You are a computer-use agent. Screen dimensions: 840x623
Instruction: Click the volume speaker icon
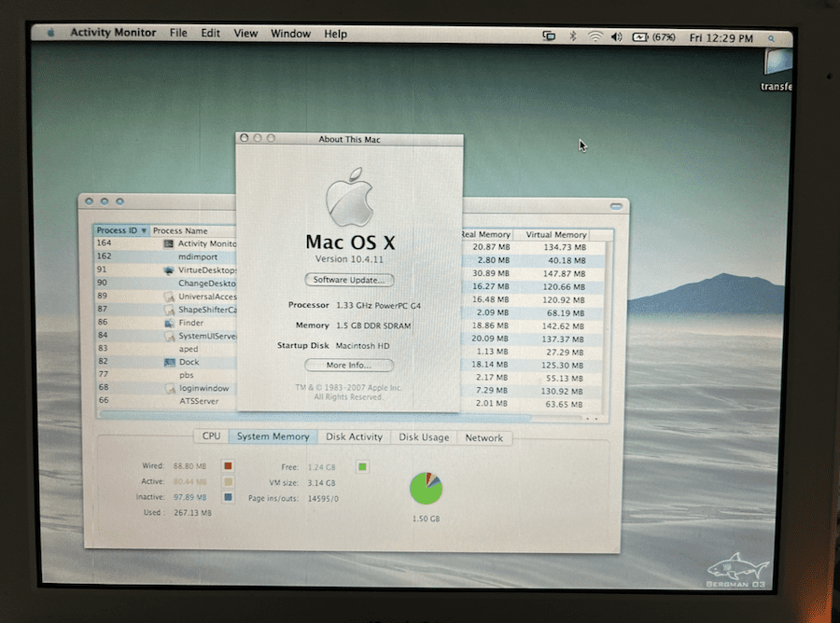(x=617, y=37)
